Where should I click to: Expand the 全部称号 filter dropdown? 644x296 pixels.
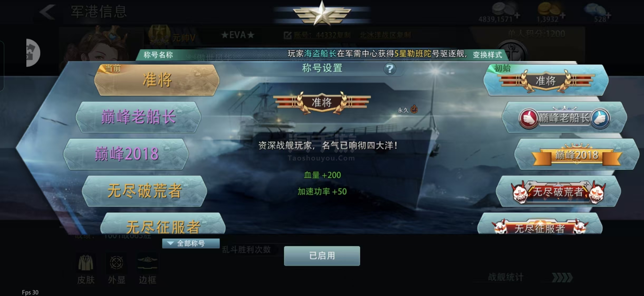click(x=191, y=243)
